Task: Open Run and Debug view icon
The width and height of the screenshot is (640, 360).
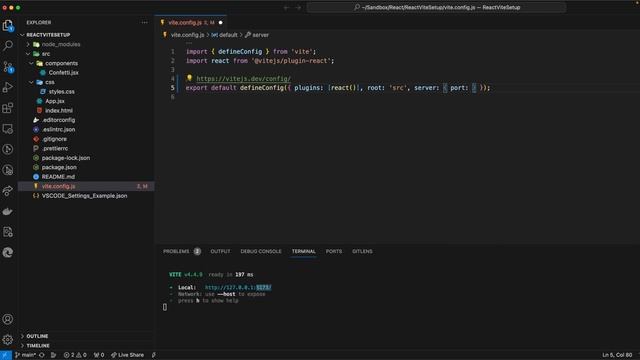Action: [8, 87]
